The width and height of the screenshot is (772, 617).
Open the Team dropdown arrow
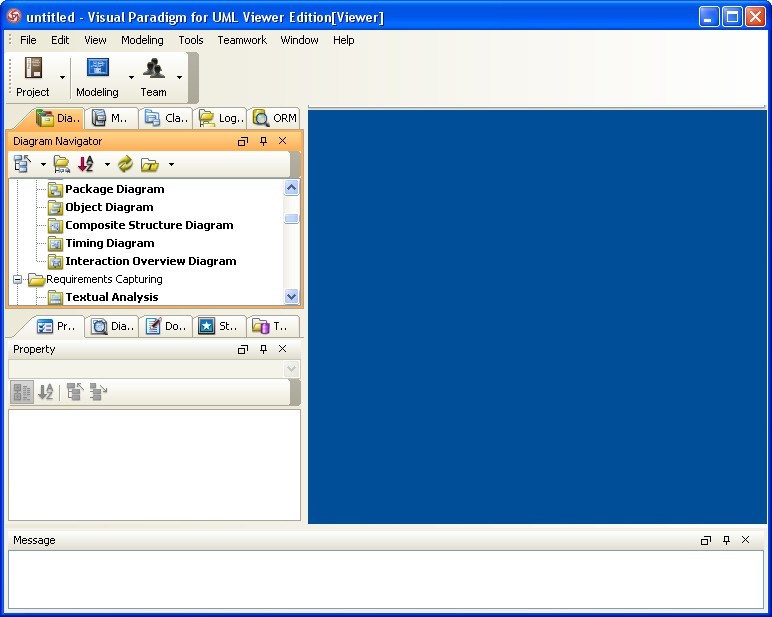click(x=180, y=77)
